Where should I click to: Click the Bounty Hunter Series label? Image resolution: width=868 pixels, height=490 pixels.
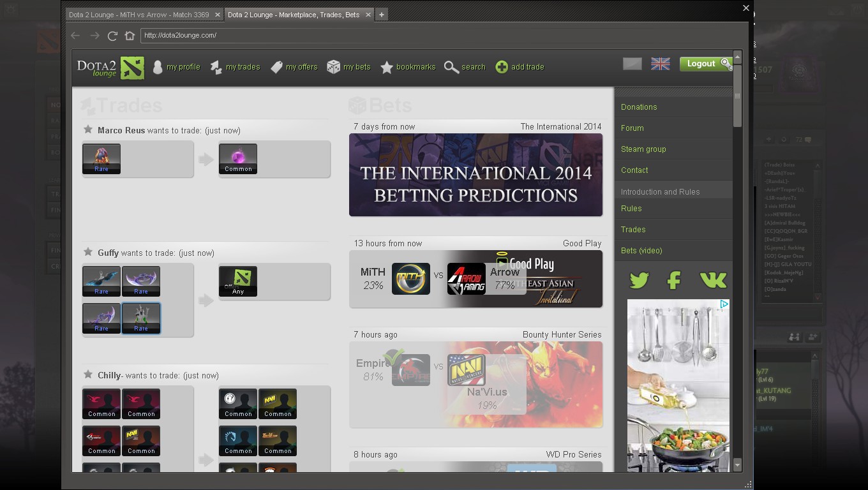(562, 334)
